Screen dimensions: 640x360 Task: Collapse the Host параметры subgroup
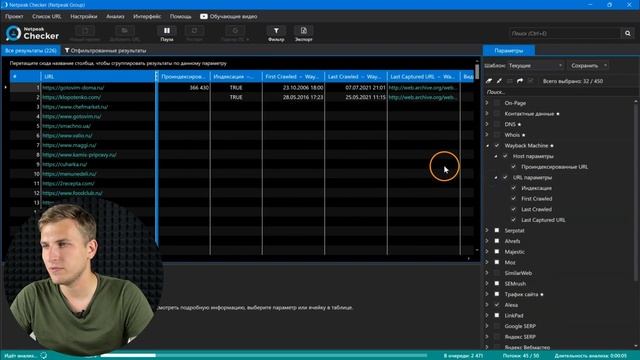click(x=496, y=156)
